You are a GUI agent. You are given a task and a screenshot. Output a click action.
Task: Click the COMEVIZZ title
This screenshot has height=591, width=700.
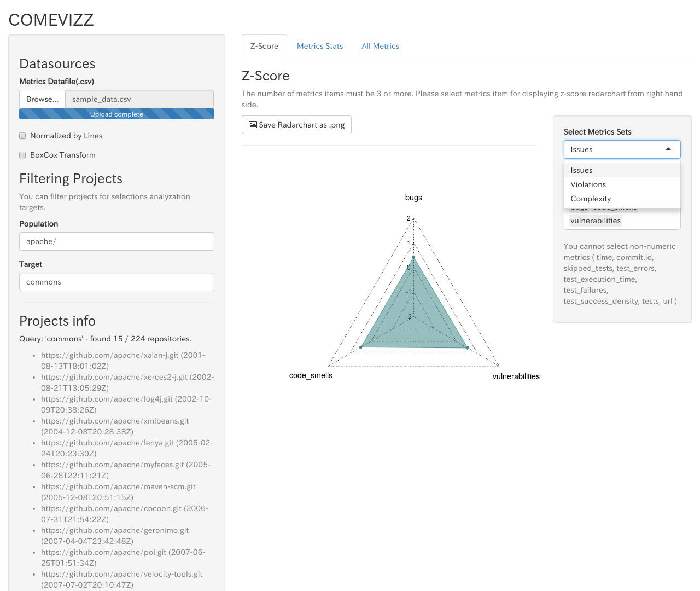point(51,20)
